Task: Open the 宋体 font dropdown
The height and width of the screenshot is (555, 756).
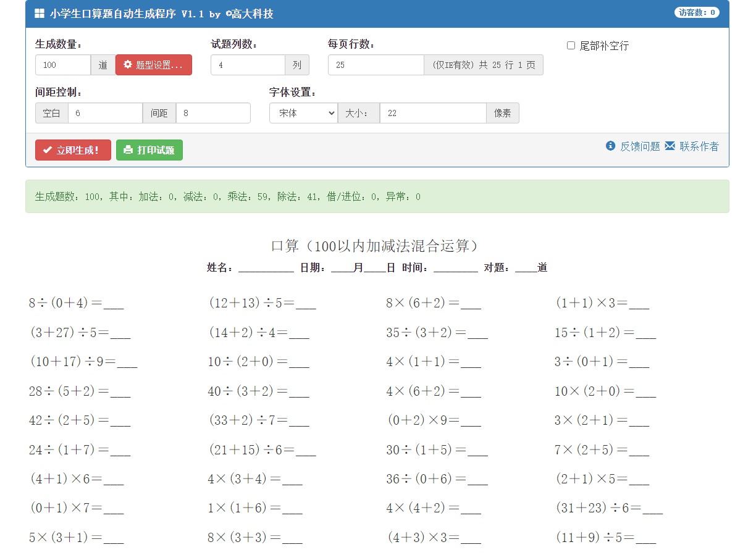Action: pos(303,113)
